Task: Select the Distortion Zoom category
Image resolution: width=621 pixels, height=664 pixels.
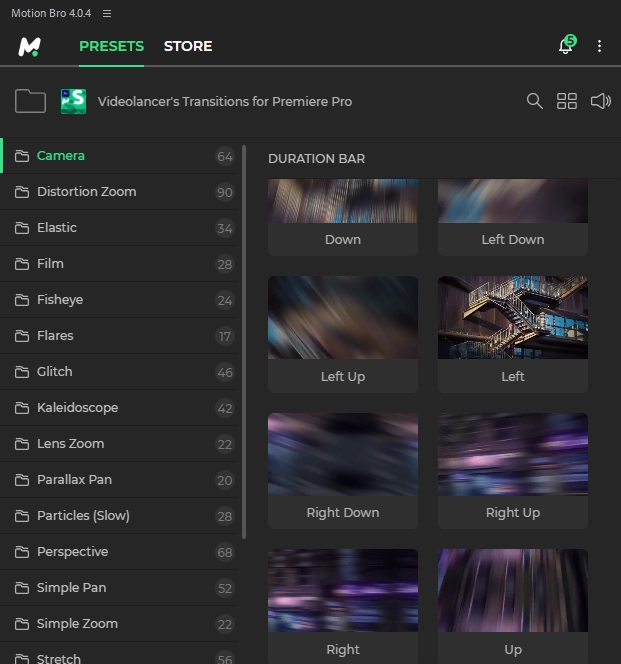Action: tap(120, 192)
